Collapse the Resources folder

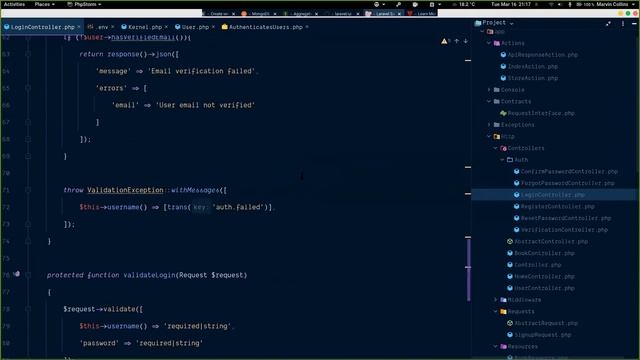click(x=496, y=347)
